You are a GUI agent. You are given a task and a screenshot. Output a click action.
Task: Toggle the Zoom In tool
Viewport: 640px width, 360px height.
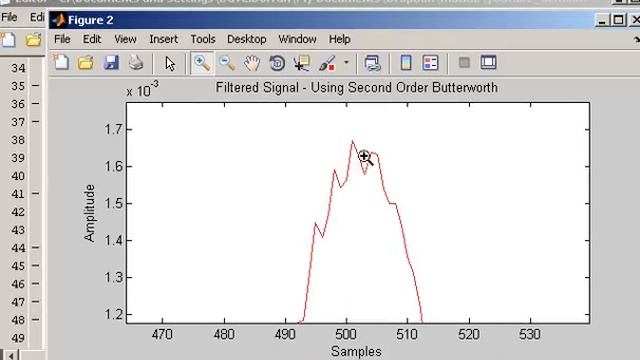point(202,63)
